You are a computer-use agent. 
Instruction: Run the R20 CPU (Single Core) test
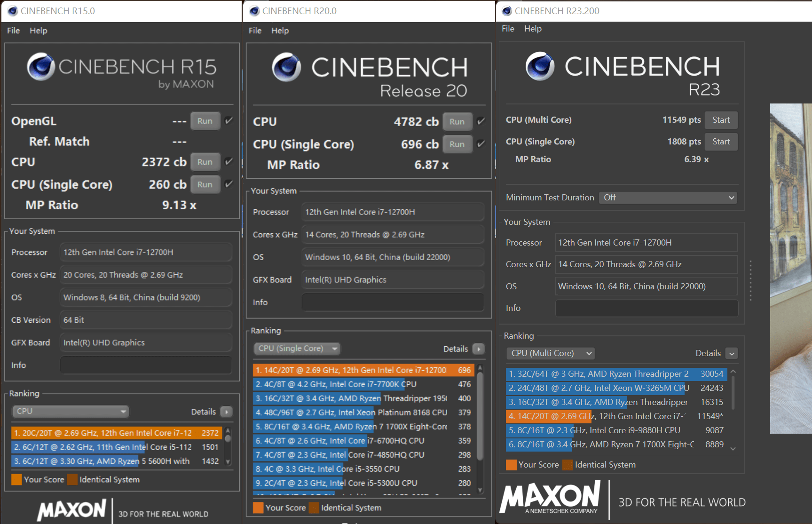(x=457, y=144)
